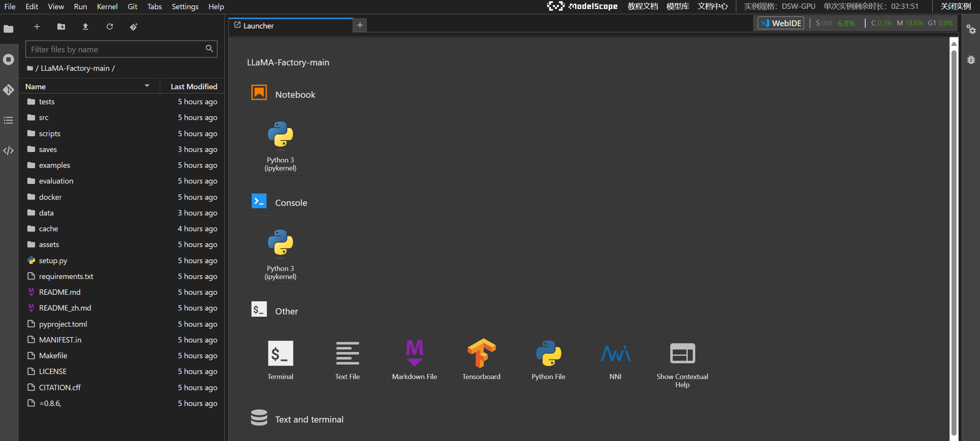Open the code snippets sidebar icon
Screen dimensions: 980x441
click(x=8, y=150)
